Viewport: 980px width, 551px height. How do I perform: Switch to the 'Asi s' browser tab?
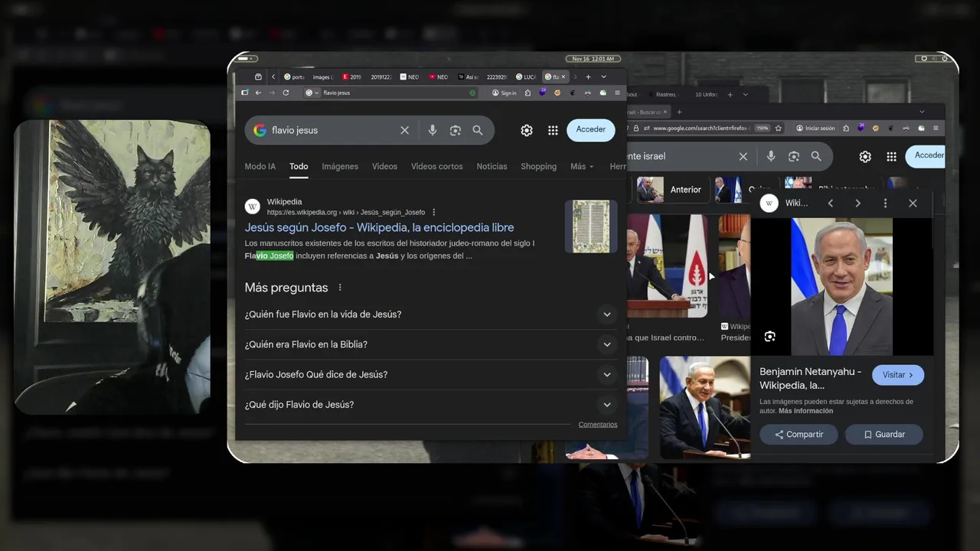coord(469,77)
